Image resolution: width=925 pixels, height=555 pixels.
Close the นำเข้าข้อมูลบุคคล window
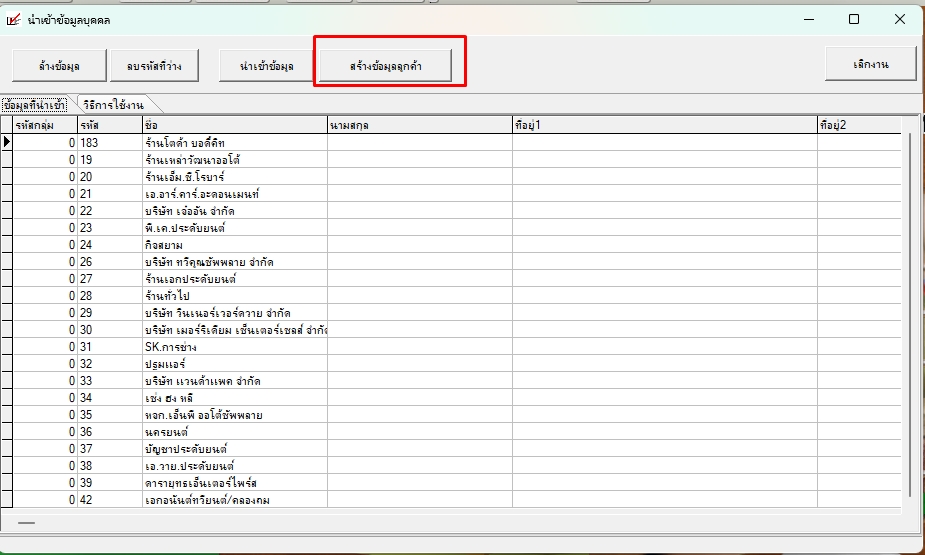(x=899, y=19)
